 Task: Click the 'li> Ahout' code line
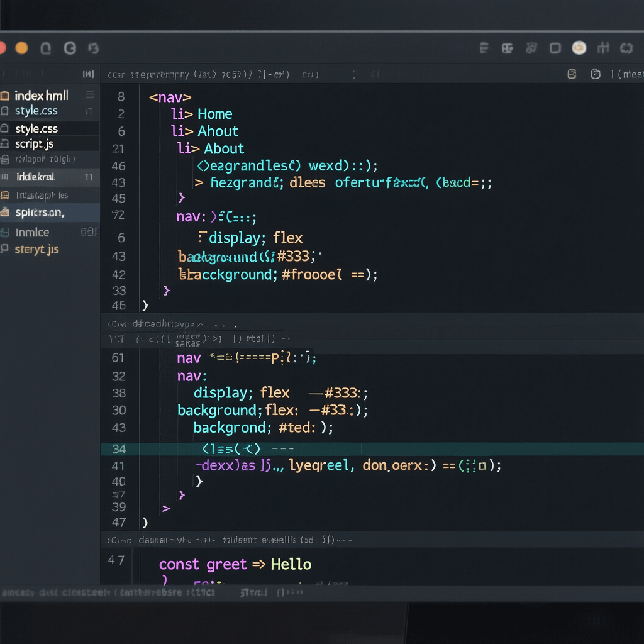click(x=204, y=131)
